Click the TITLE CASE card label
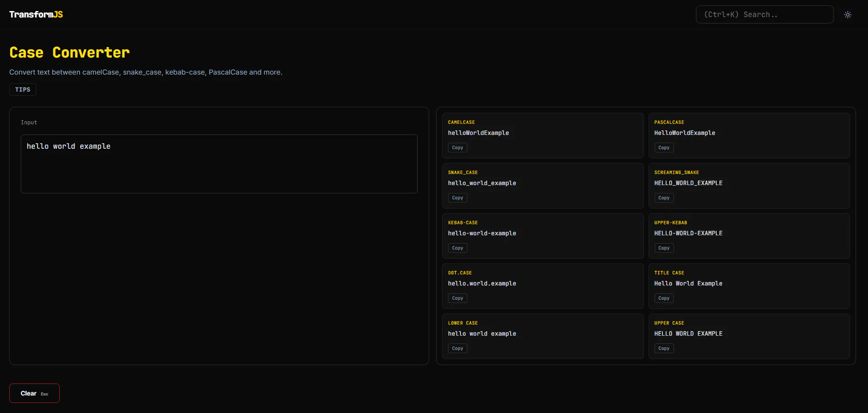The image size is (868, 413). 669,273
